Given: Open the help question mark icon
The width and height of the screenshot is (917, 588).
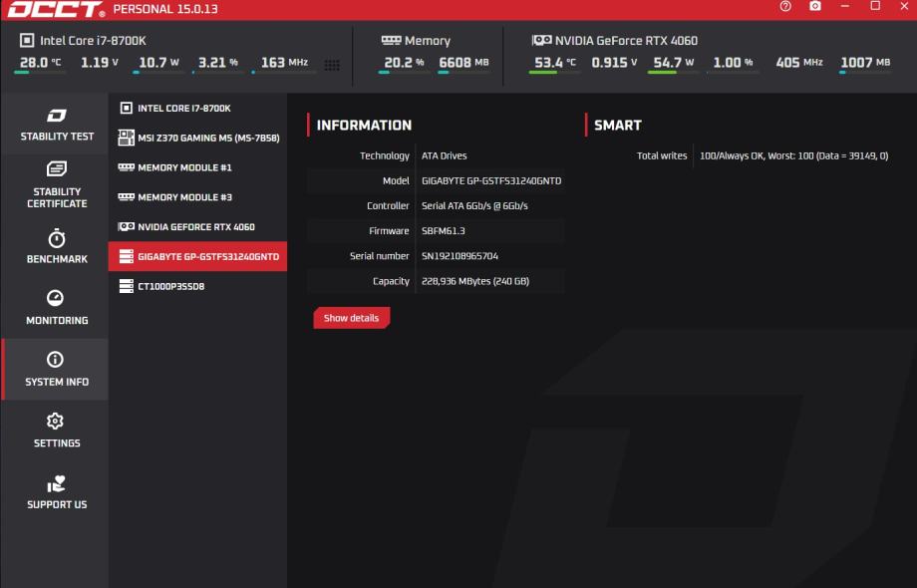Looking at the screenshot, I should 785,6.
